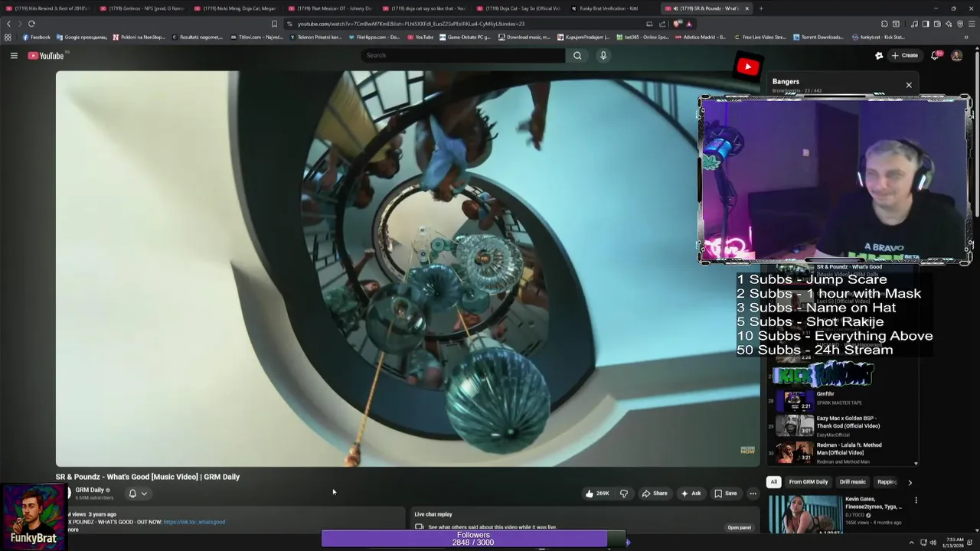The height and width of the screenshot is (551, 980).
Task: Open the browser main menu at far right
Action: tap(972, 24)
